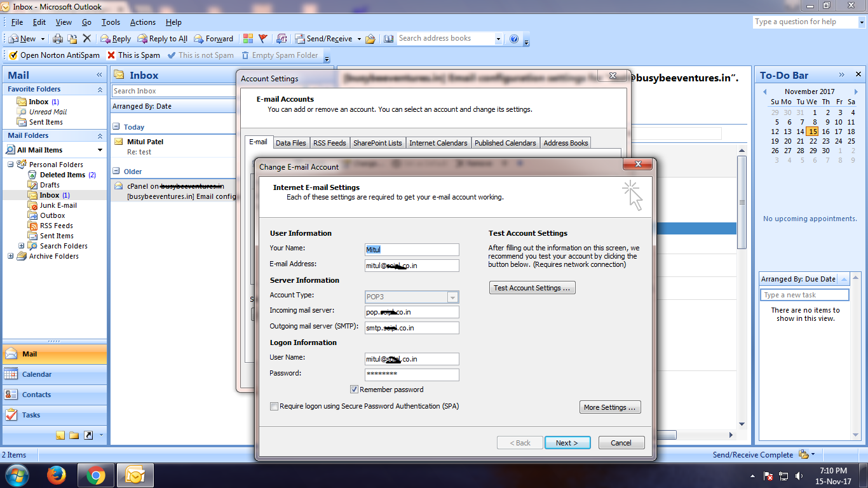Screen dimensions: 868x488
Task: Open the Tasks navigation pane
Action: pos(55,415)
